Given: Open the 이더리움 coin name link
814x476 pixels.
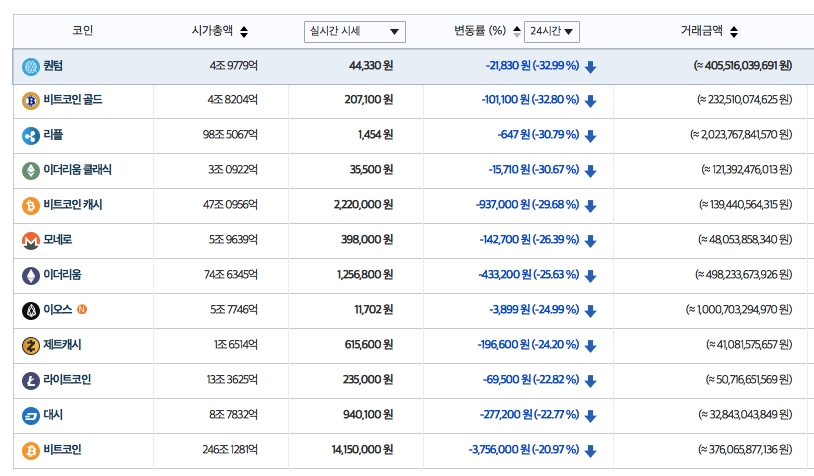Looking at the screenshot, I should (62, 275).
